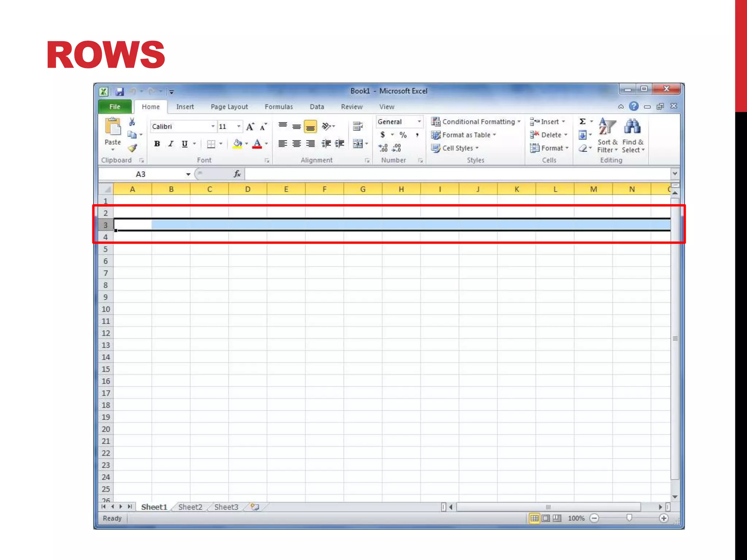
Task: Open the Calibri font name dropdown
Action: click(x=213, y=127)
